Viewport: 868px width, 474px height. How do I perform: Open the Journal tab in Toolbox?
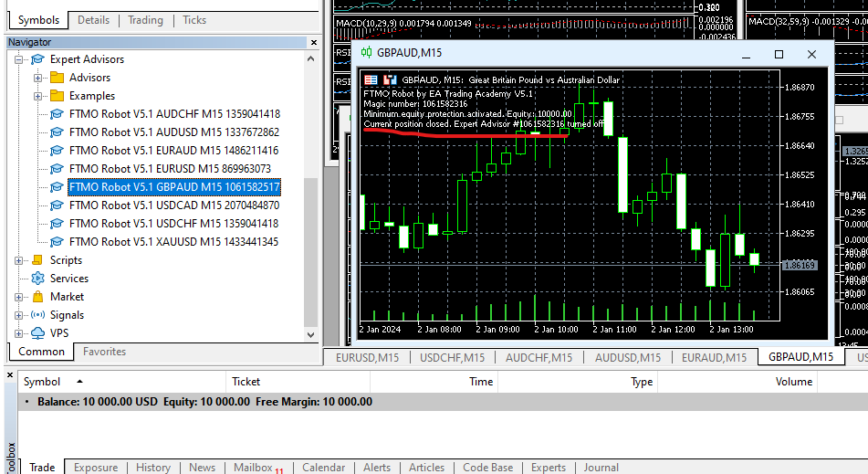[x=601, y=468]
